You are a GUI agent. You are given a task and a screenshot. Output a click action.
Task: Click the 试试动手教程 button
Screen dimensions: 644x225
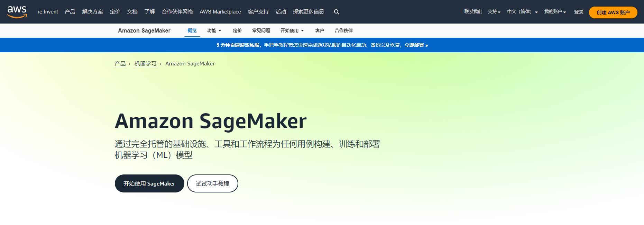(212, 183)
